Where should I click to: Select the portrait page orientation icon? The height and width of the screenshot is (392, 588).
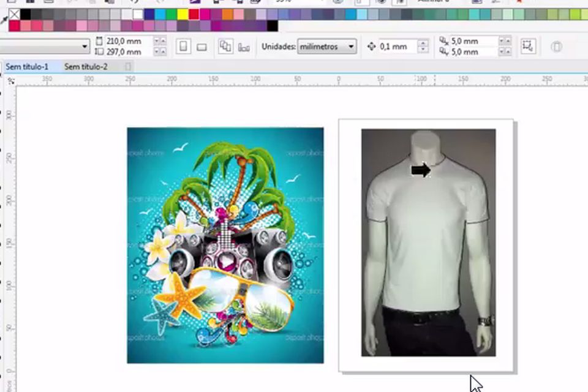tap(183, 47)
